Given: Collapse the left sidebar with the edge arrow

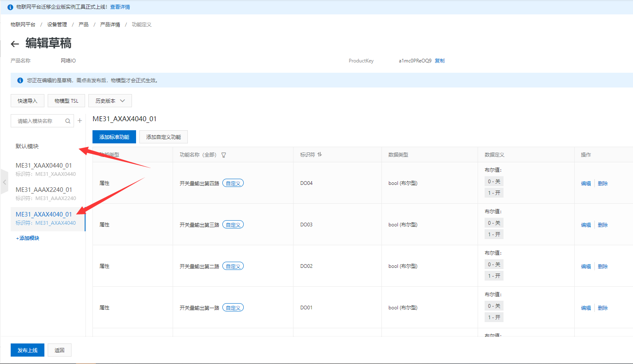Looking at the screenshot, I should (5, 182).
